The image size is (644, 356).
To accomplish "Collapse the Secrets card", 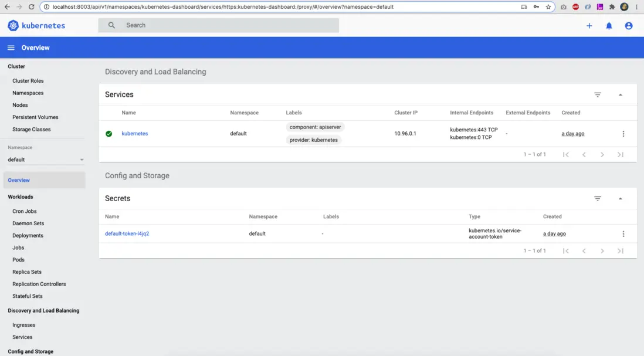I will (621, 199).
